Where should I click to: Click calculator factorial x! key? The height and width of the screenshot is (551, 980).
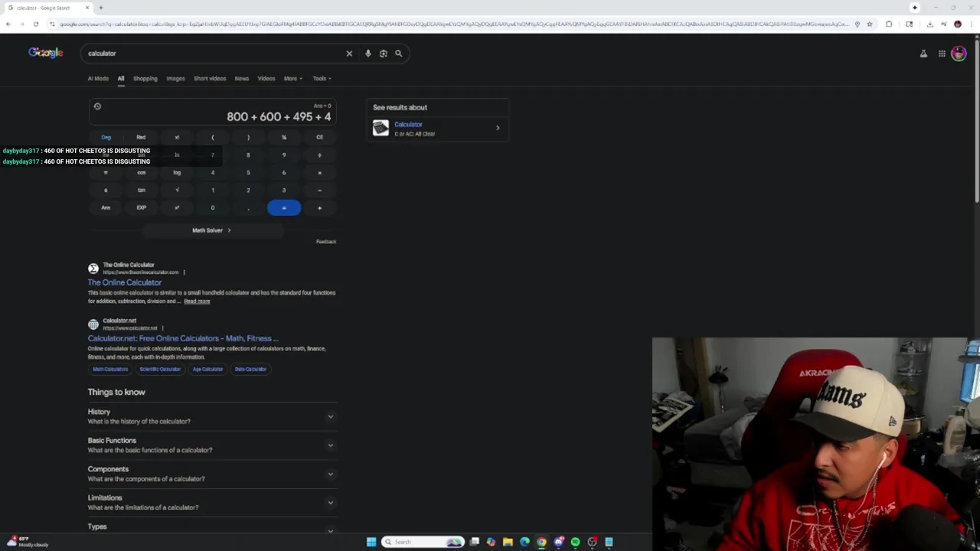click(x=177, y=137)
